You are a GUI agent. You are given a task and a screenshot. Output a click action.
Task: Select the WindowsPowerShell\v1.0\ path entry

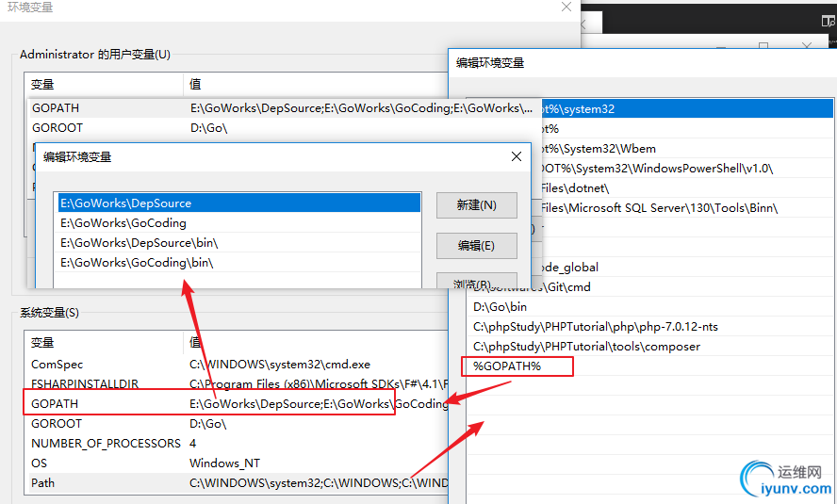(x=686, y=169)
